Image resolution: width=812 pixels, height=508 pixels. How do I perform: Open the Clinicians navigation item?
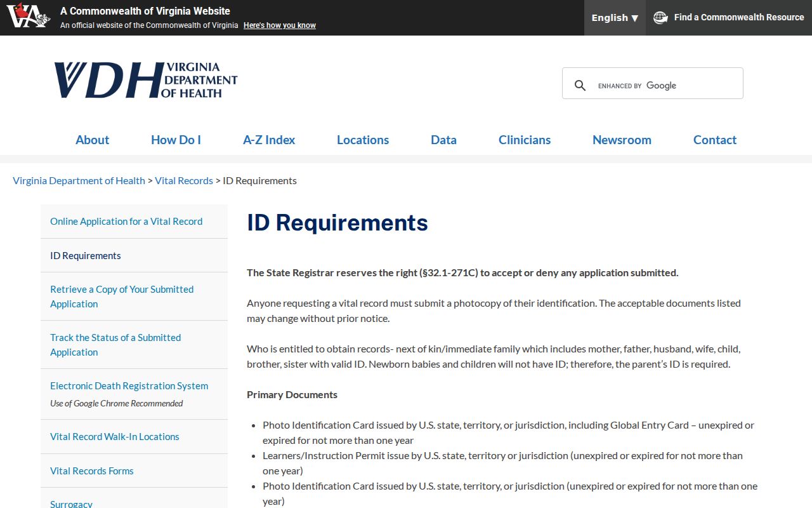[525, 140]
